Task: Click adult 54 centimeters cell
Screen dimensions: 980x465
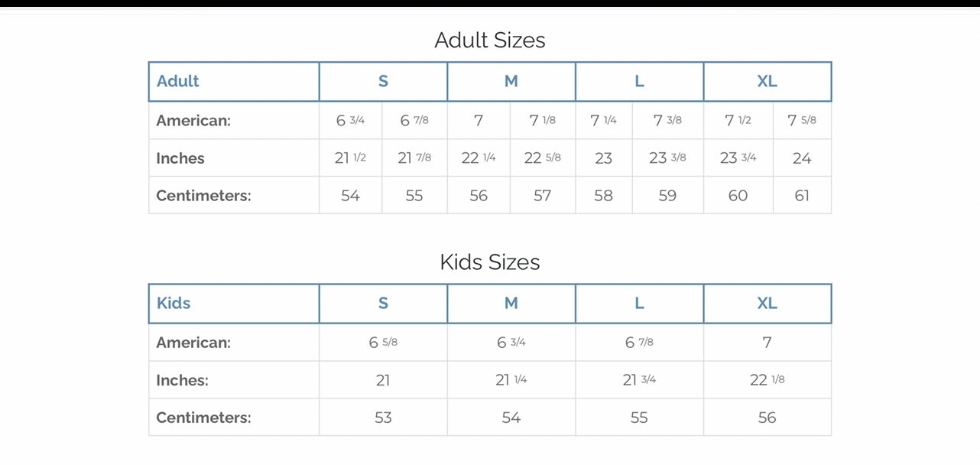Action: (x=350, y=196)
